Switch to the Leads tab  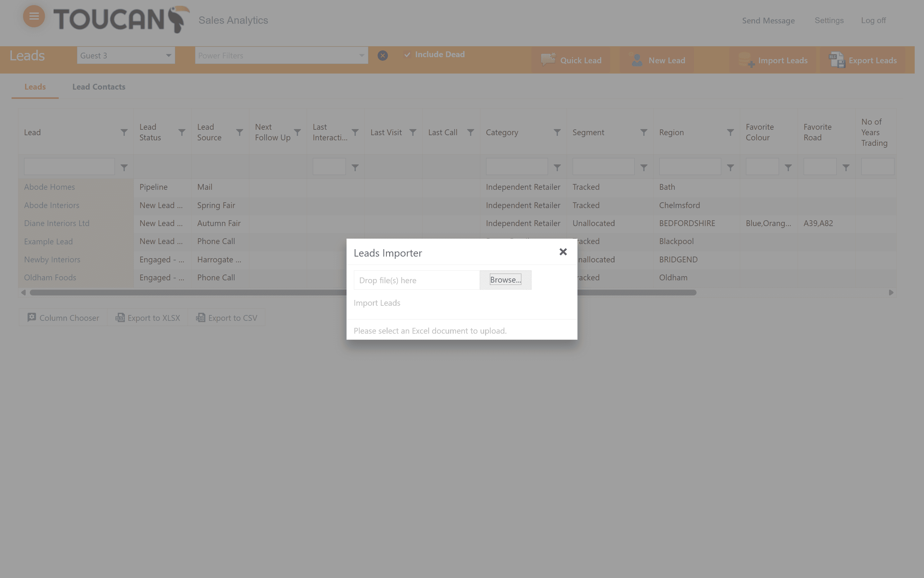click(x=35, y=87)
